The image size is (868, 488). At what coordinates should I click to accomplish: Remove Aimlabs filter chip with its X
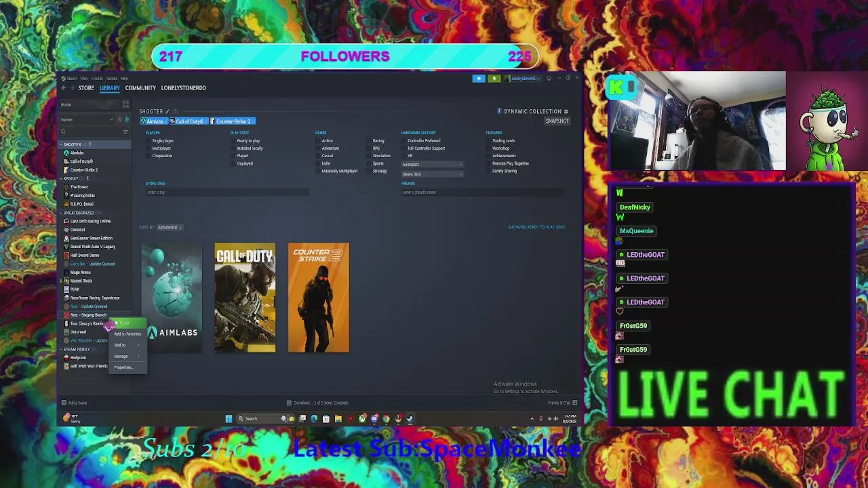tap(165, 121)
